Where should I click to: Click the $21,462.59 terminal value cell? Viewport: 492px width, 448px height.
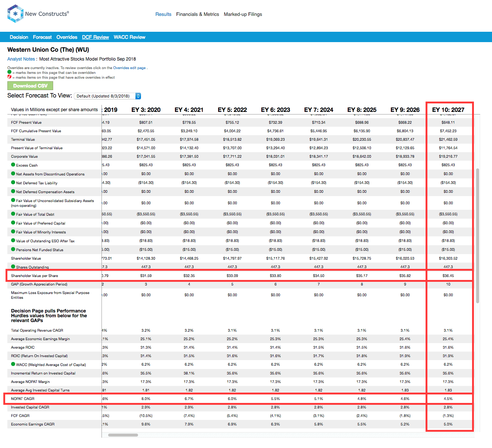tap(448, 140)
